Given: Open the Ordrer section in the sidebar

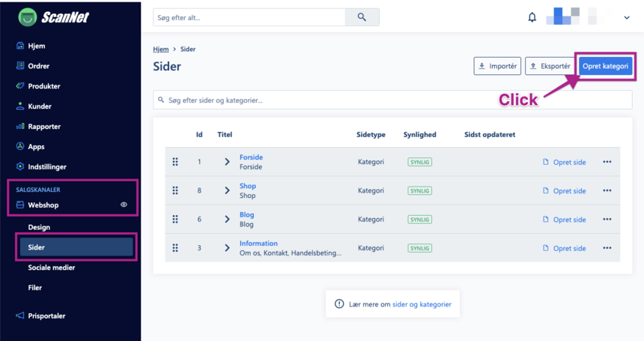Looking at the screenshot, I should pyautogui.click(x=38, y=66).
